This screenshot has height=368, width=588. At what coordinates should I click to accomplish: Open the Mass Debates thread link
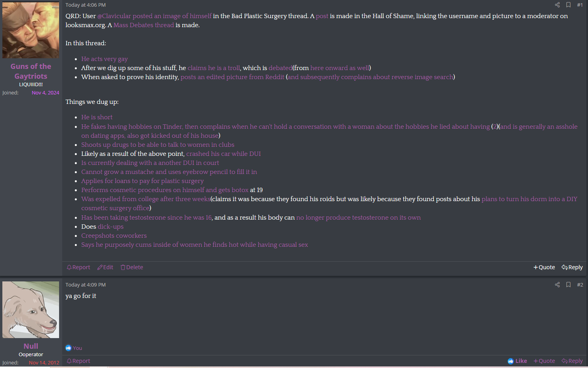coord(144,25)
